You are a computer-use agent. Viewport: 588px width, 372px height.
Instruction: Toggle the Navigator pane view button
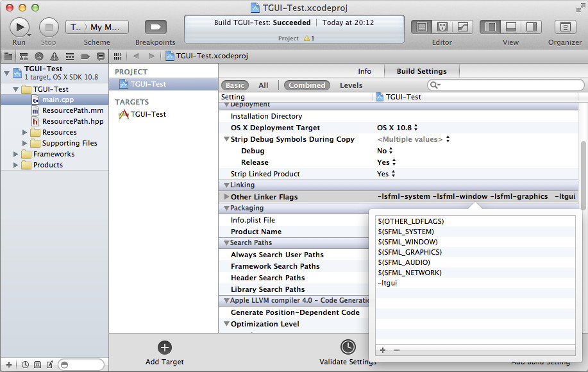[x=491, y=27]
